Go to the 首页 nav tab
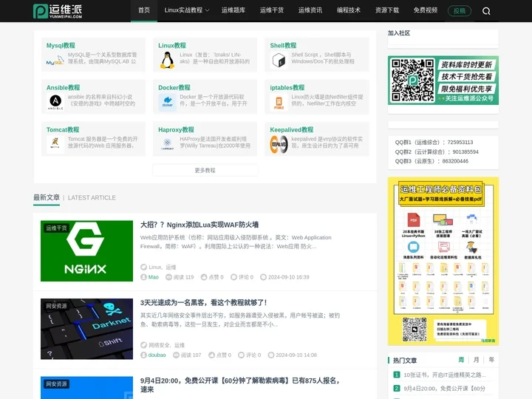The height and width of the screenshot is (399, 532). (x=144, y=10)
